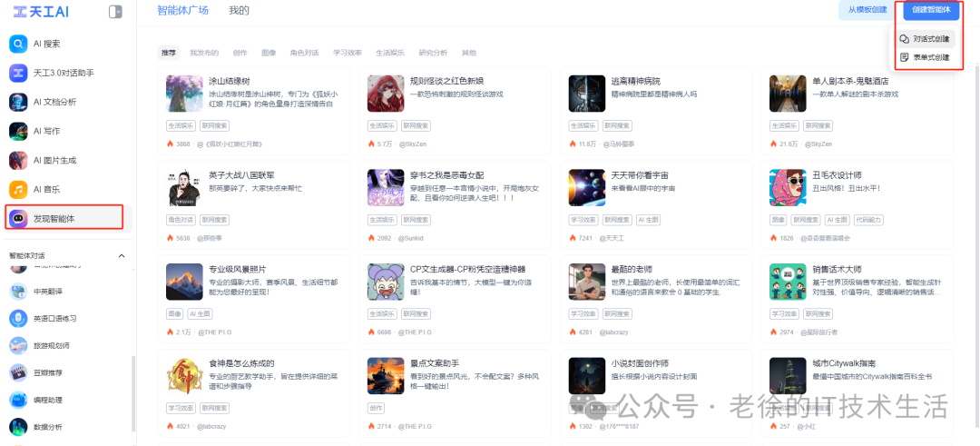Choose 表单式创建 from the dropdown menu
This screenshot has height=446, width=980.
click(926, 57)
